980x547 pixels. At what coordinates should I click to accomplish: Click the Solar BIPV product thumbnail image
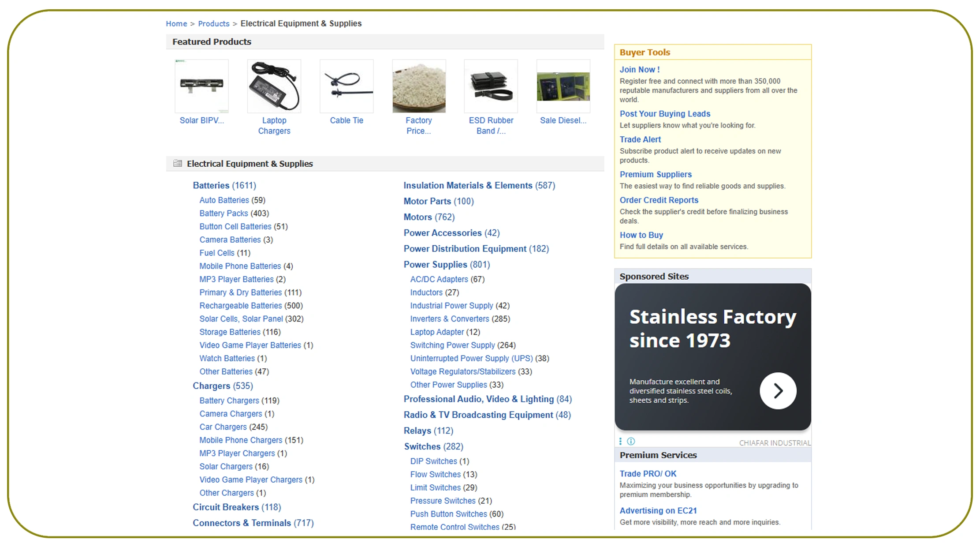point(201,86)
